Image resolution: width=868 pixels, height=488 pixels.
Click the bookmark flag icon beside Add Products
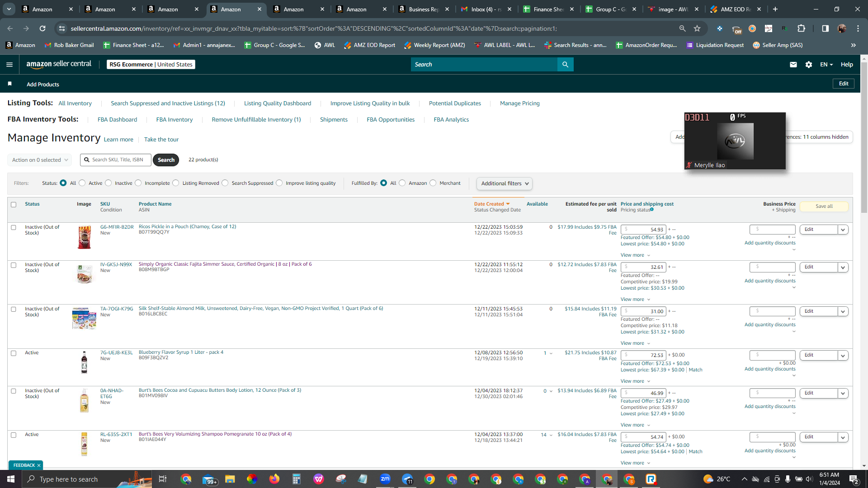(x=10, y=84)
